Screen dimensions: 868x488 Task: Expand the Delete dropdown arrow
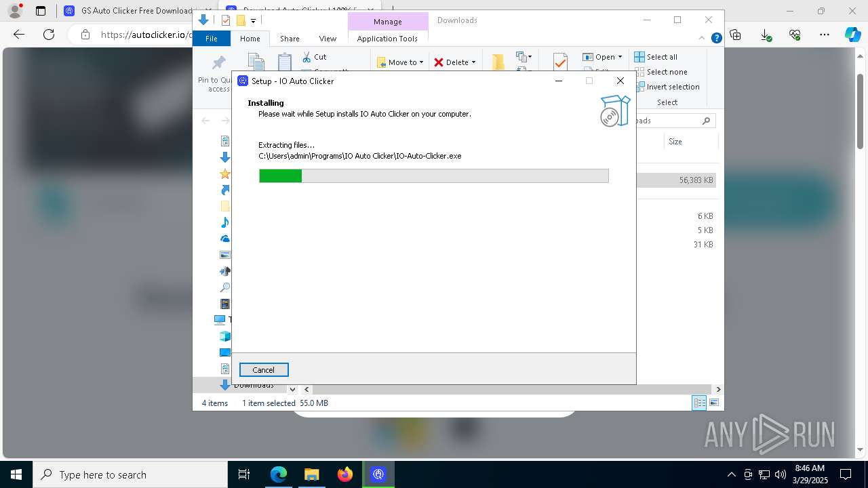click(473, 62)
